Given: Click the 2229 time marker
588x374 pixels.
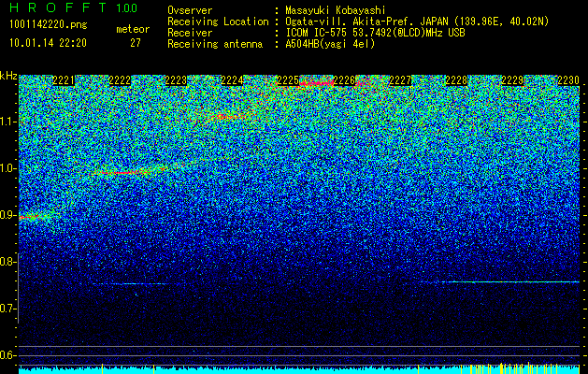Looking at the screenshot, I should (x=512, y=80).
